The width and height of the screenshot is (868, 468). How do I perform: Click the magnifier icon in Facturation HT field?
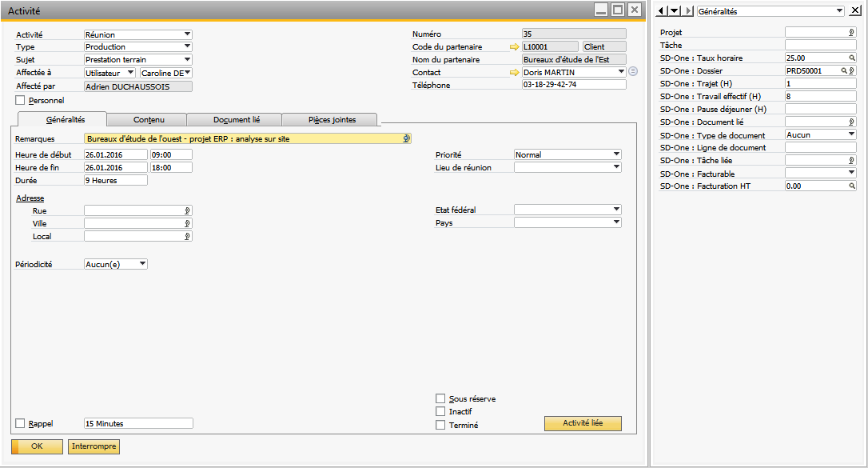pos(851,186)
